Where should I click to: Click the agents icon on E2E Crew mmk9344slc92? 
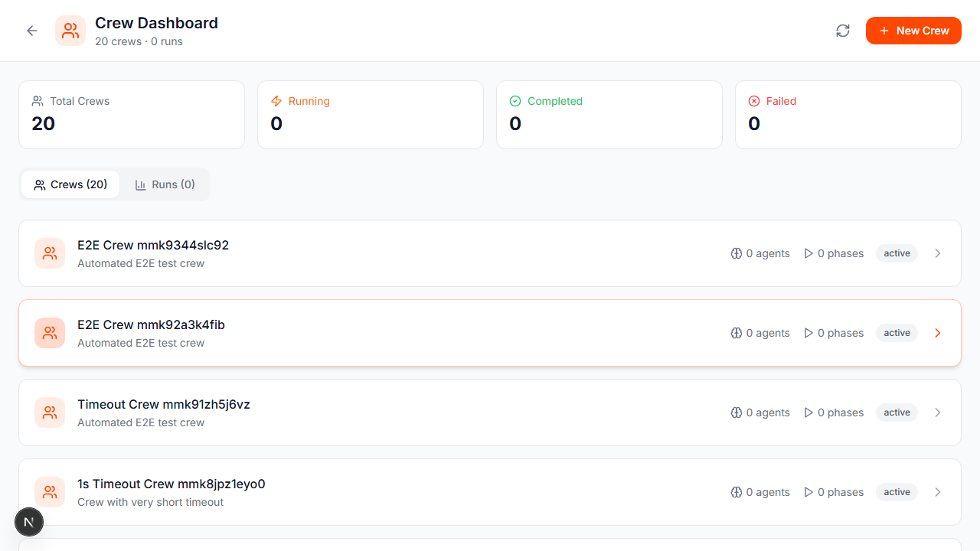point(736,253)
